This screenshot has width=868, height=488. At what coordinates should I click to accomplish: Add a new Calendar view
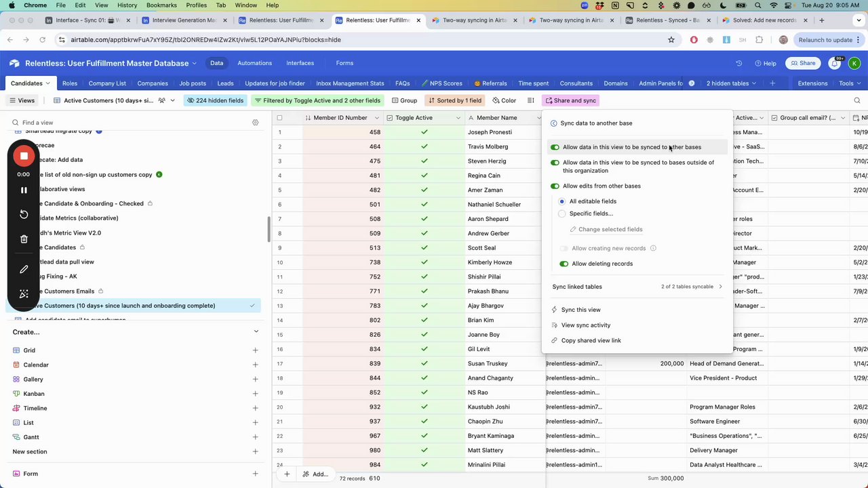point(255,365)
